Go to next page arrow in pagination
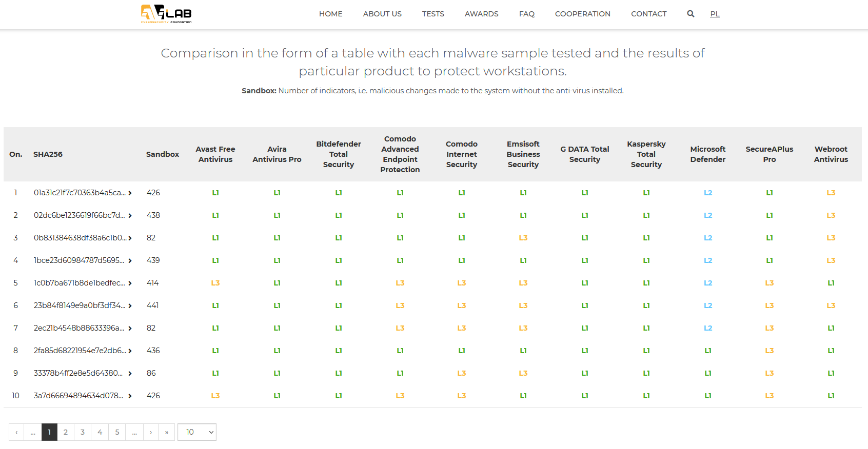The height and width of the screenshot is (449, 868). [151, 432]
